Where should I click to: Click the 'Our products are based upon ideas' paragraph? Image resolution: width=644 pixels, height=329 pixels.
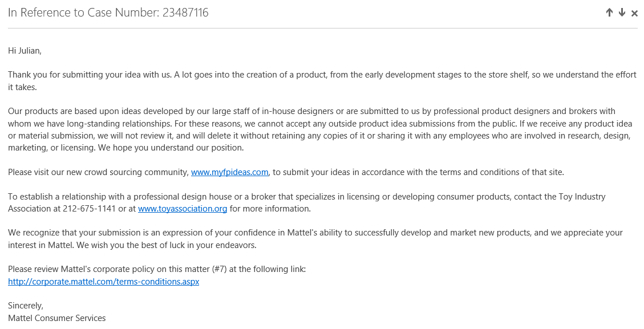click(319, 129)
